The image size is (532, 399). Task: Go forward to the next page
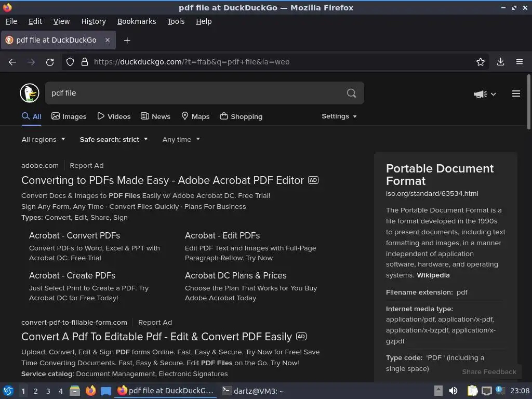point(31,62)
